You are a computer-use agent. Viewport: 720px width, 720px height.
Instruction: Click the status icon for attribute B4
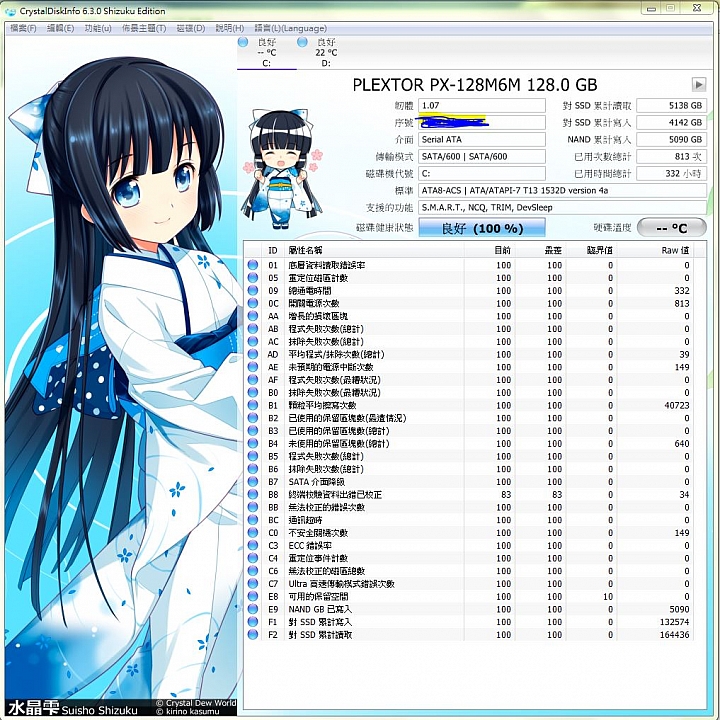point(253,444)
